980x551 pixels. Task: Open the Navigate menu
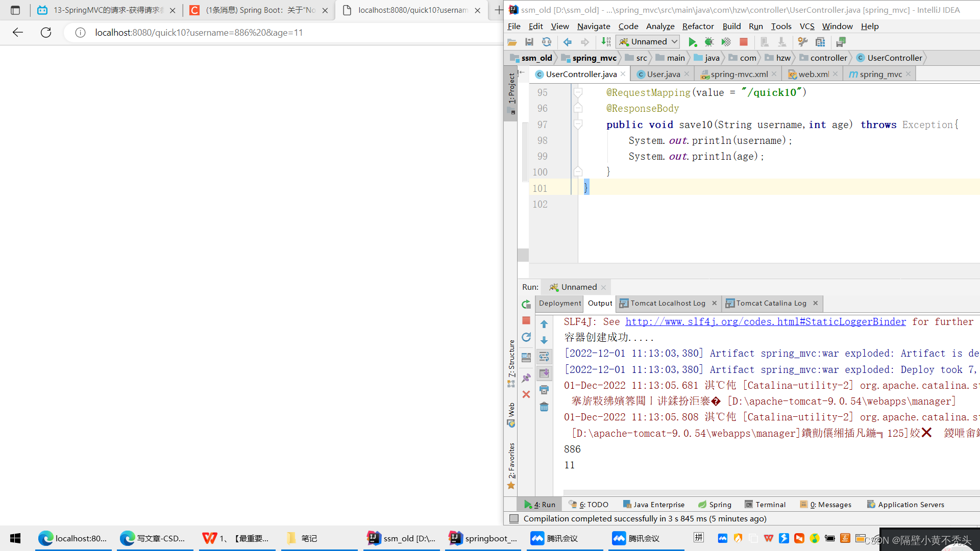593,26
